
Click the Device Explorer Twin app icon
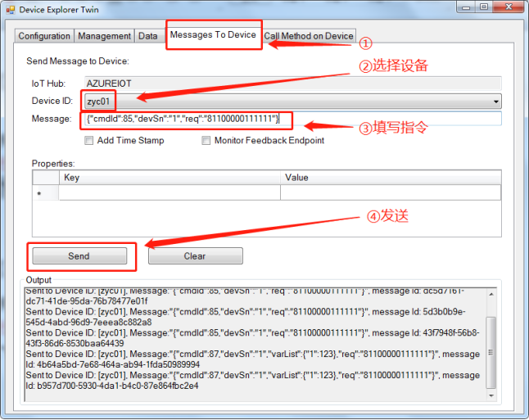pos(11,9)
